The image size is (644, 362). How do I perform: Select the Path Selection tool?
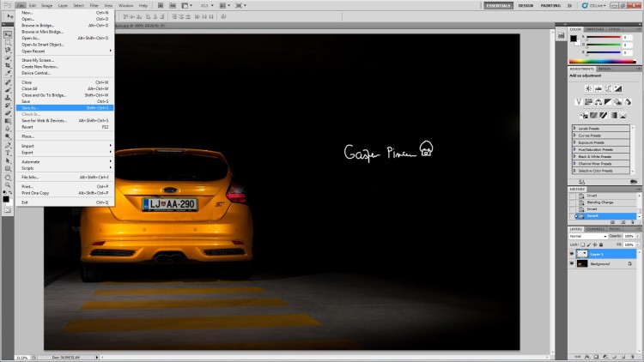coord(8,161)
